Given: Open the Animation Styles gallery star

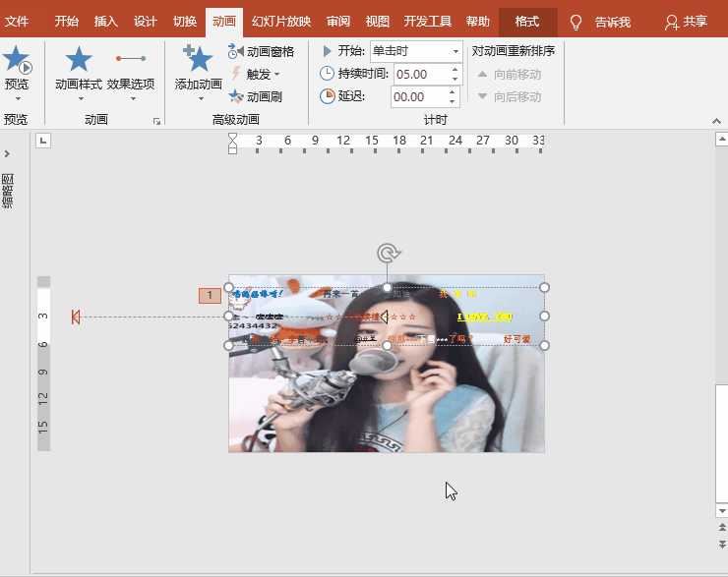Looking at the screenshot, I should pos(79,59).
